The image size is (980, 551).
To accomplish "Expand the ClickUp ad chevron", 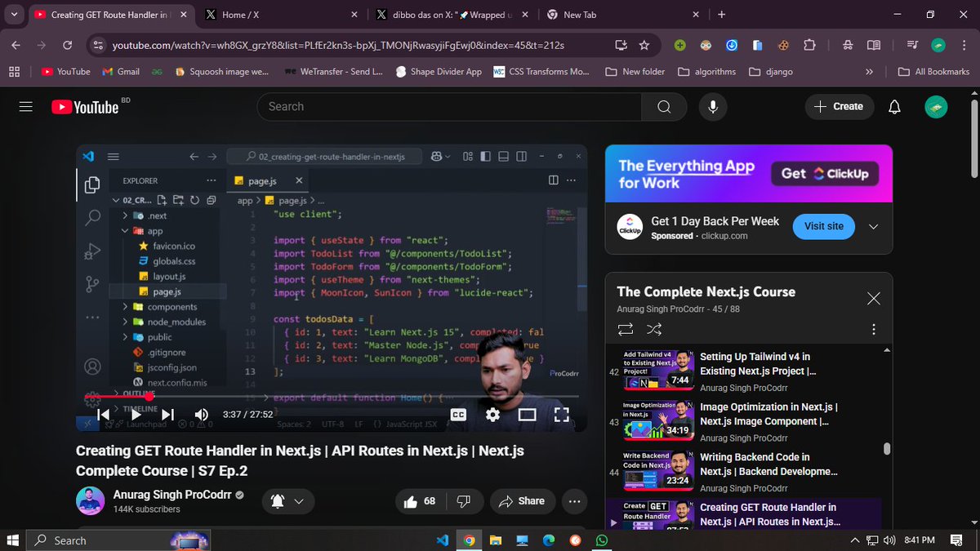I will [873, 227].
